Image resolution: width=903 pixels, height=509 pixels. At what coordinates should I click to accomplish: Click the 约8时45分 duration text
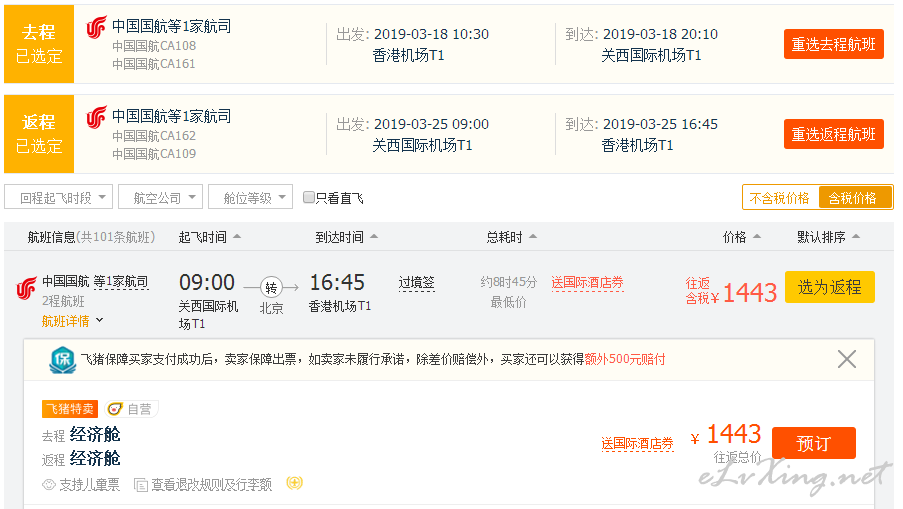[509, 282]
